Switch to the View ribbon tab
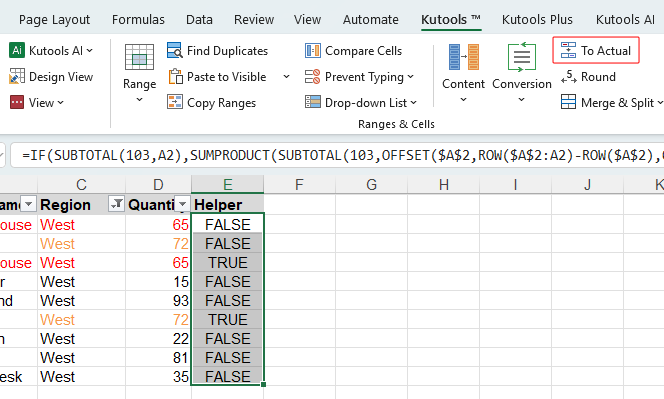 pyautogui.click(x=307, y=19)
